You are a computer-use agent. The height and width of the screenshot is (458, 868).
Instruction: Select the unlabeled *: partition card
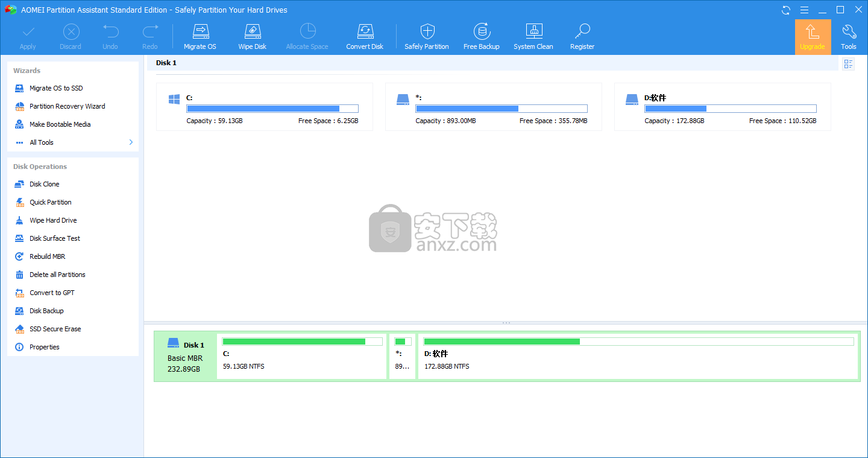pyautogui.click(x=494, y=107)
